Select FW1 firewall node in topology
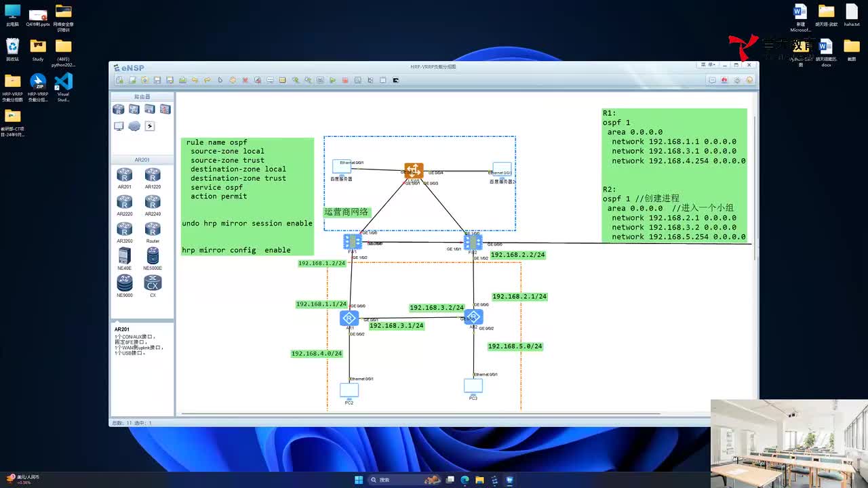 click(353, 241)
